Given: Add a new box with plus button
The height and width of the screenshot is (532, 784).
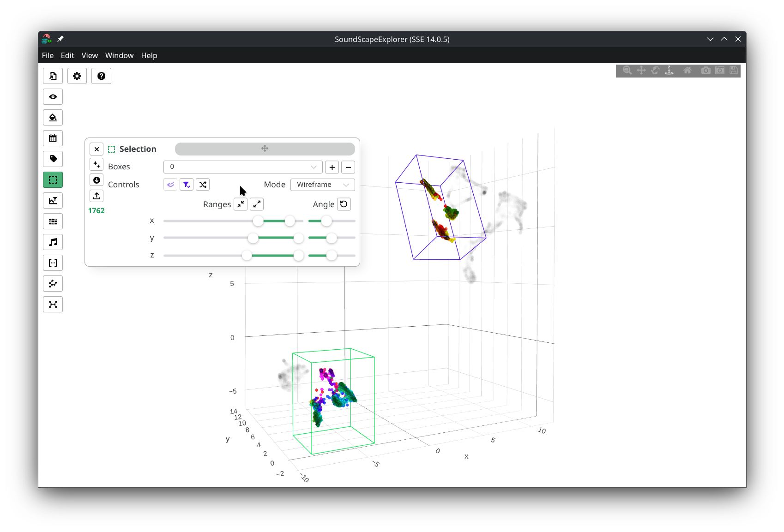Looking at the screenshot, I should [x=332, y=167].
